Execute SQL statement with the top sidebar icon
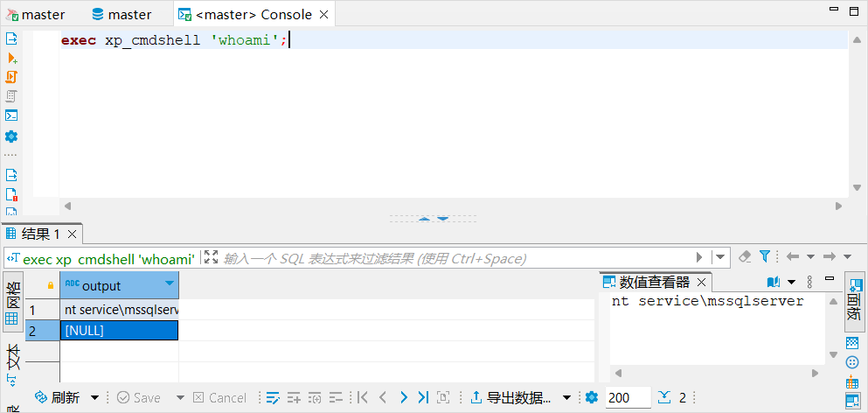 12,38
